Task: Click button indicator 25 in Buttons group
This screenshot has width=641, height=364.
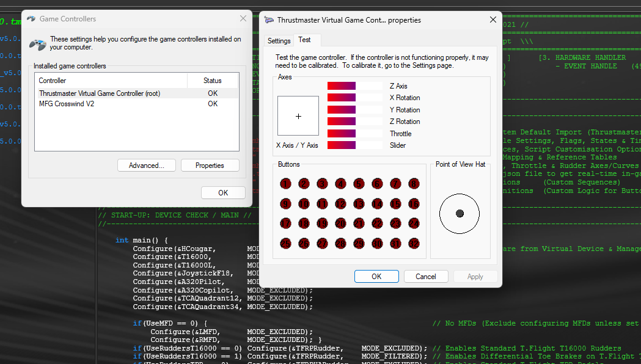Action: pyautogui.click(x=285, y=244)
